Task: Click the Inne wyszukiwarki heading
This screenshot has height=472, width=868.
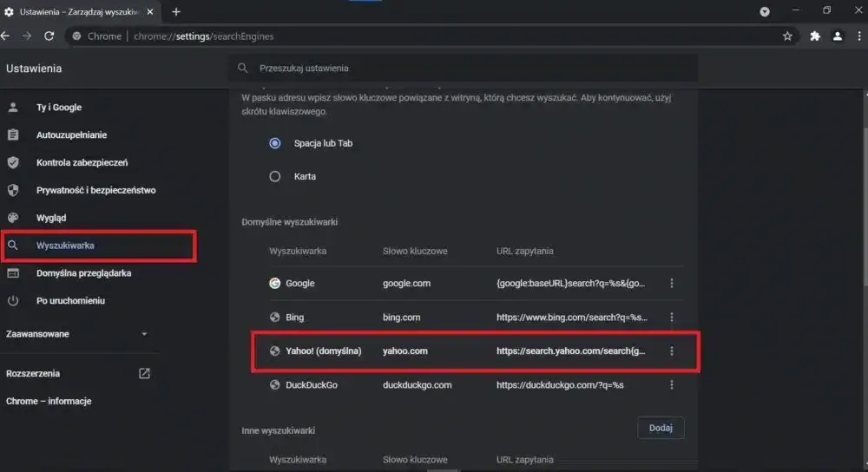Action: coord(278,430)
